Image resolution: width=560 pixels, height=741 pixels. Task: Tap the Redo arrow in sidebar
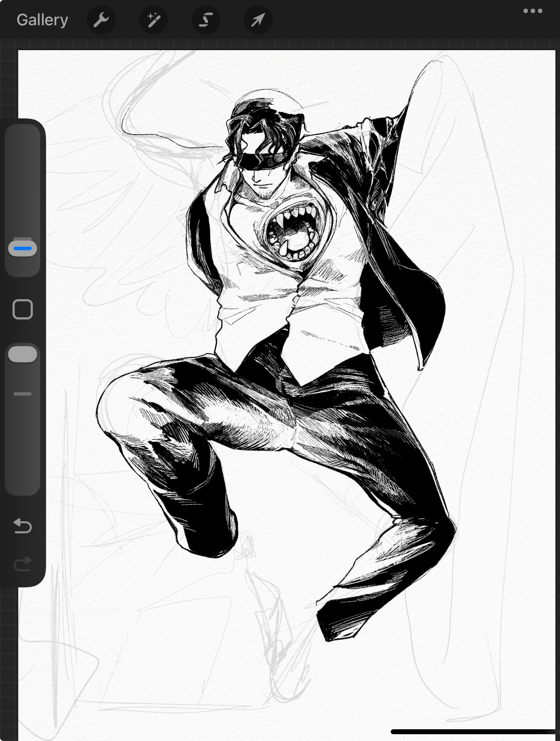coord(23,563)
